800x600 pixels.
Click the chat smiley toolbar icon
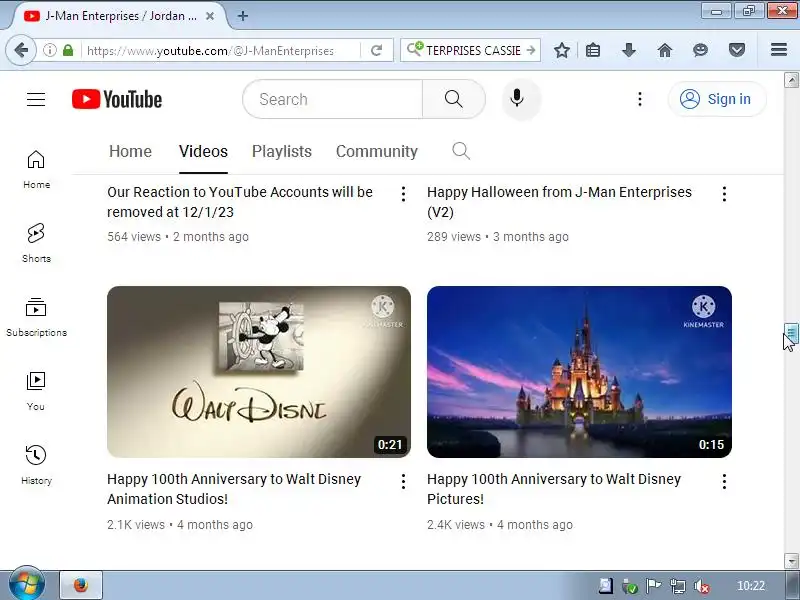(x=701, y=50)
